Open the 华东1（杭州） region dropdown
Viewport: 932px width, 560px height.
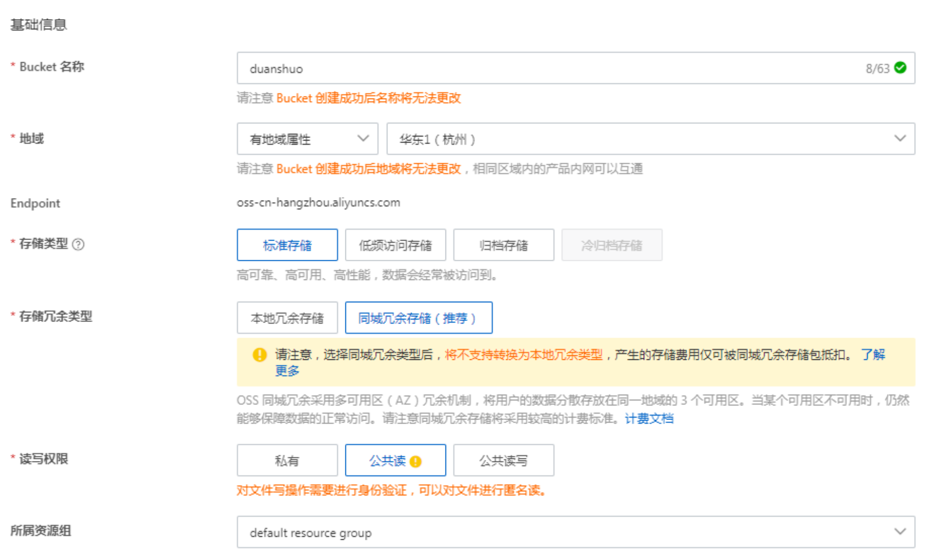(x=650, y=139)
